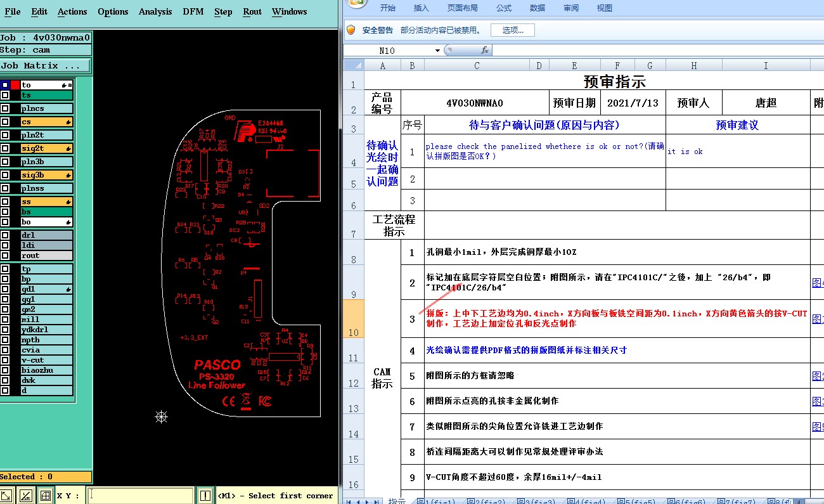
Task: Select the 'pln2t' layer name row
Action: pos(46,135)
